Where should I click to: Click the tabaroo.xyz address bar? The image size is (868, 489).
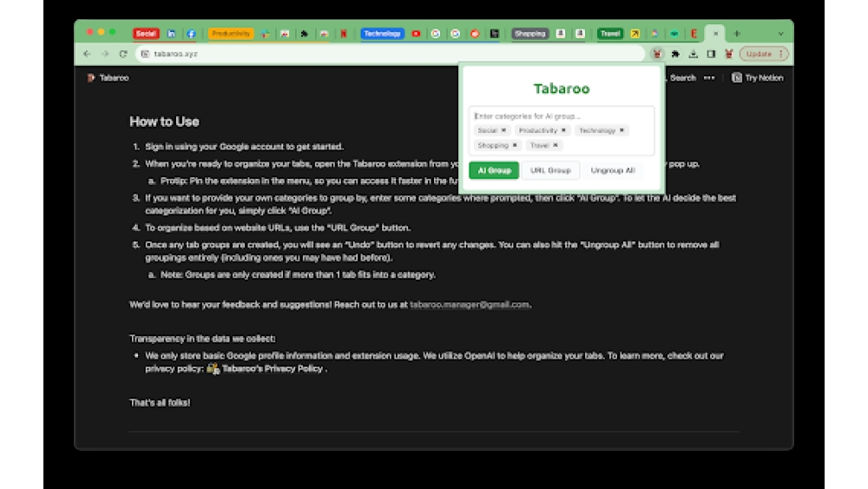coord(391,54)
